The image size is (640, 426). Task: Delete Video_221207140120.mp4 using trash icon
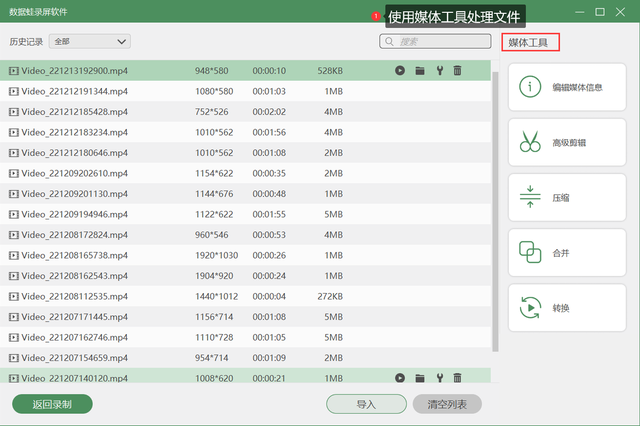(x=458, y=378)
